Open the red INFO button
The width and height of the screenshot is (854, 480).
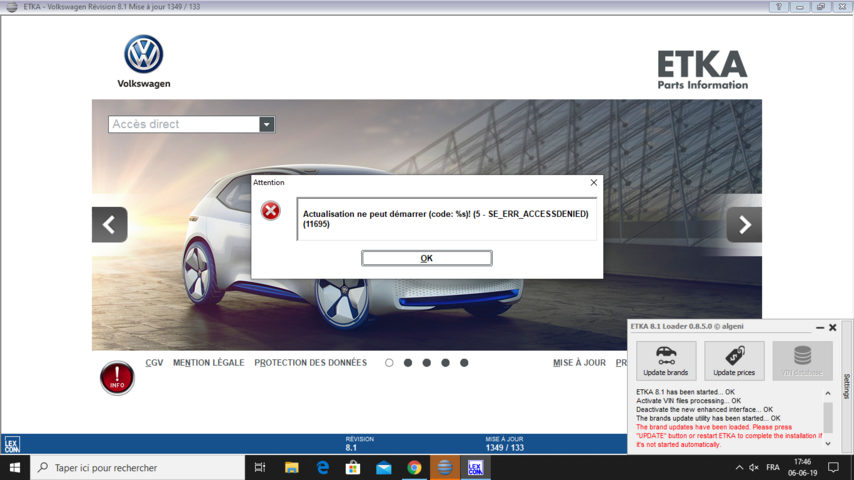tap(117, 378)
